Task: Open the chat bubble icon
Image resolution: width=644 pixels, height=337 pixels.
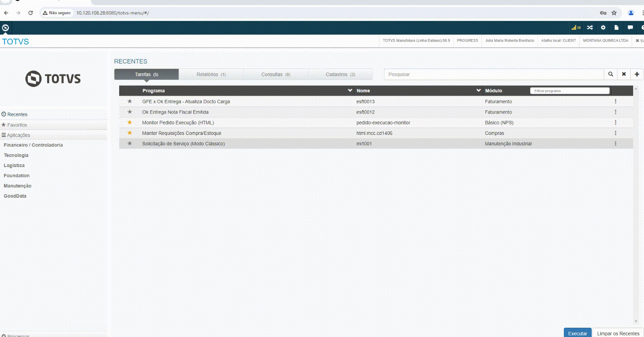Action: tap(630, 27)
